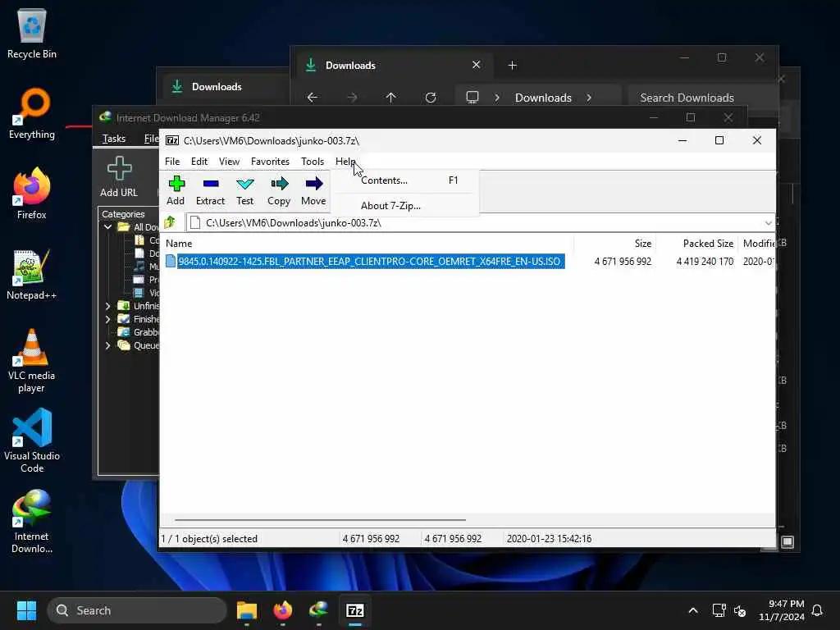Viewport: 840px width, 630px height.
Task: Expand the Unfinished category in IDM
Action: click(107, 306)
